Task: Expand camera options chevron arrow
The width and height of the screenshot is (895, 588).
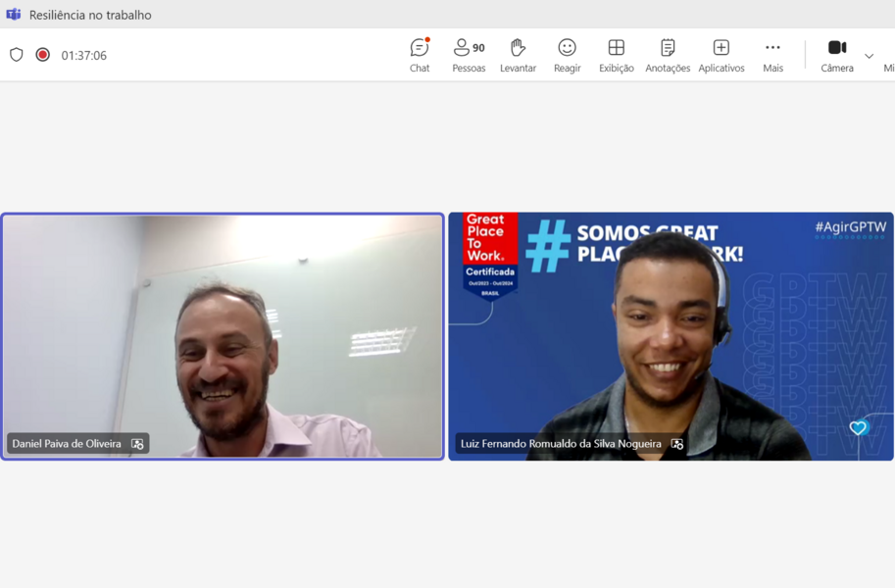Action: tap(869, 56)
